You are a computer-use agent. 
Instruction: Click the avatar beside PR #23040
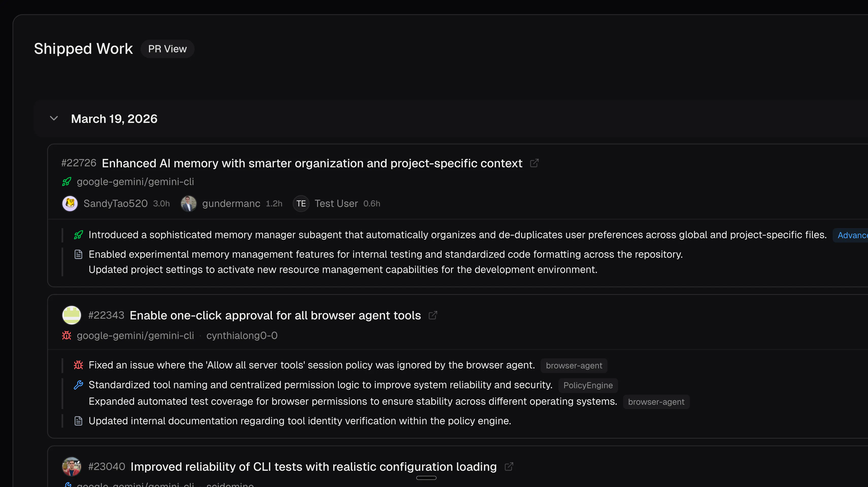(x=72, y=467)
